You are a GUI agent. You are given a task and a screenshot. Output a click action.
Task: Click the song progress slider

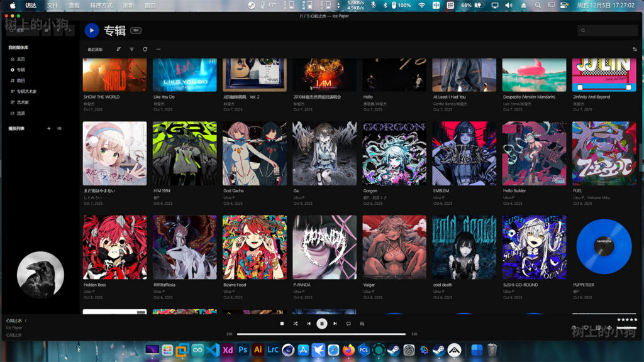click(321, 334)
